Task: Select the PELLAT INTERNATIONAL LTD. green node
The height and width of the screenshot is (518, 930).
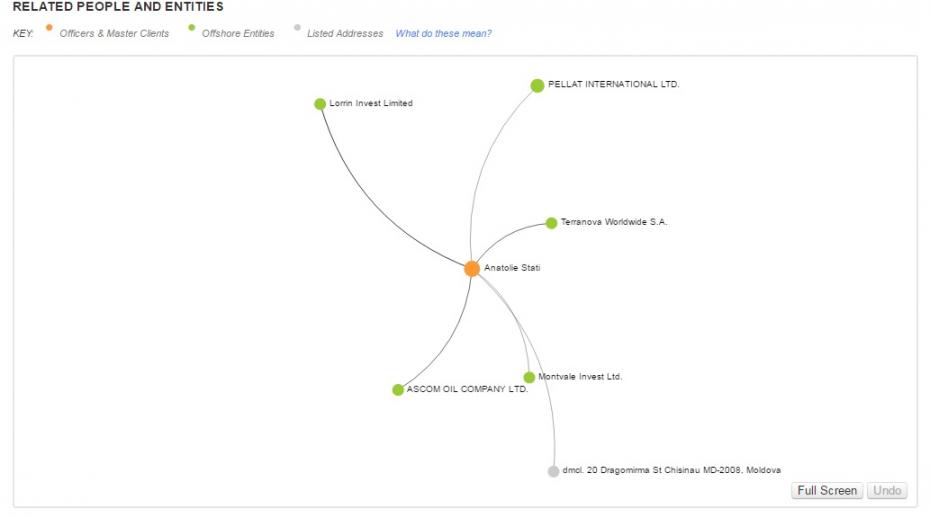Action: pyautogui.click(x=537, y=85)
